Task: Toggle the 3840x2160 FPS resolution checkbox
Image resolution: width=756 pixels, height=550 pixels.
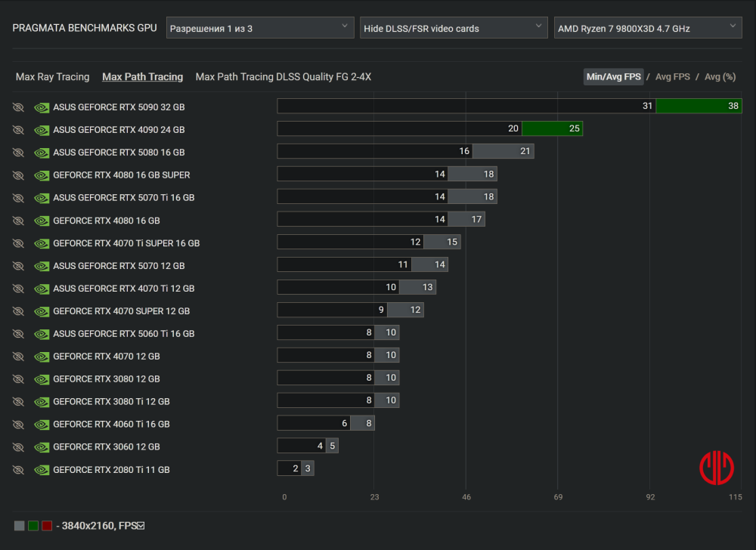Action: tap(141, 526)
